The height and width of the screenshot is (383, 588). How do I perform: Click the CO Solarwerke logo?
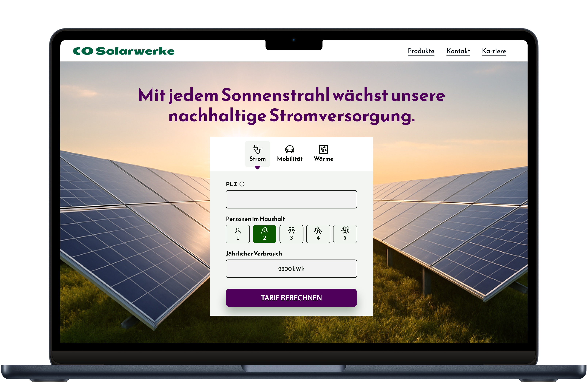tap(124, 51)
